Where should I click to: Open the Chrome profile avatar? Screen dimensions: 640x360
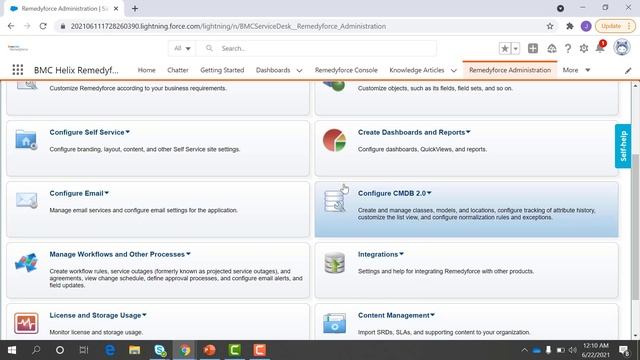(586, 26)
